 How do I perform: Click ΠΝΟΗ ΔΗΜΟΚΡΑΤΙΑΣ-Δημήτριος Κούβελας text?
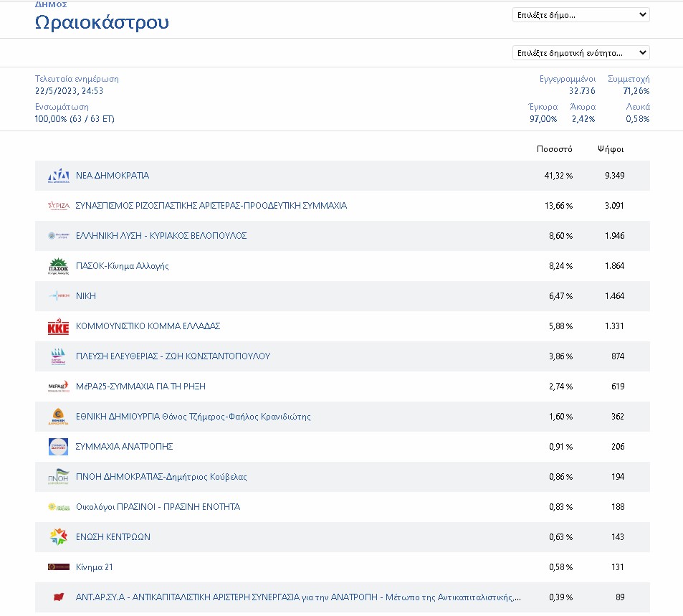(x=161, y=477)
